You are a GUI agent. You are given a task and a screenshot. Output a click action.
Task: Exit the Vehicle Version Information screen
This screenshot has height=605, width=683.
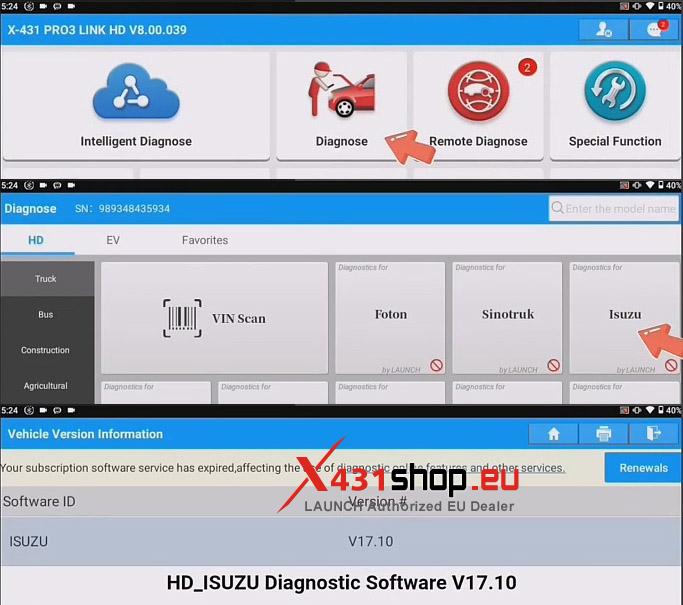click(653, 434)
